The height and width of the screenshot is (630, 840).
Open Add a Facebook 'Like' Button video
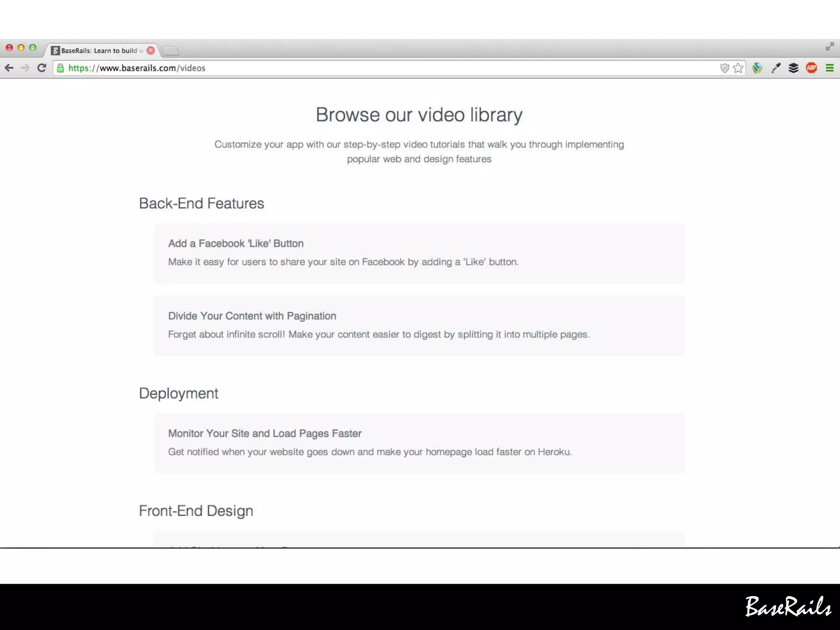pos(236,244)
